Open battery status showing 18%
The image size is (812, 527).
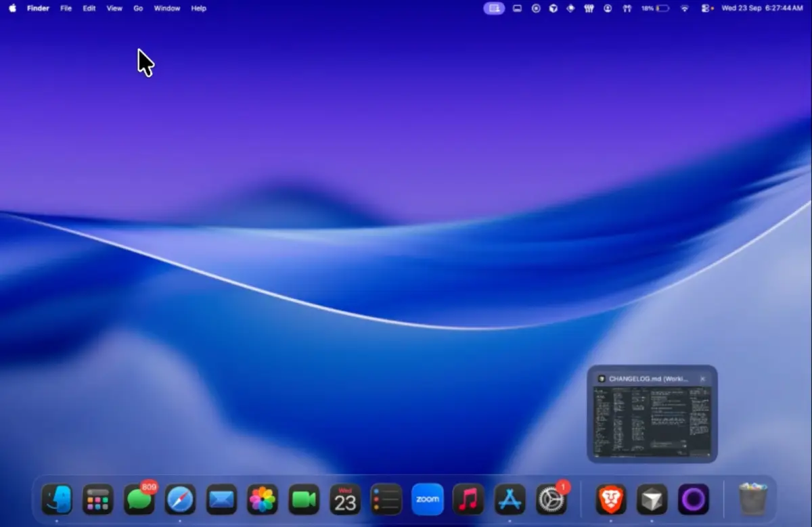point(655,8)
